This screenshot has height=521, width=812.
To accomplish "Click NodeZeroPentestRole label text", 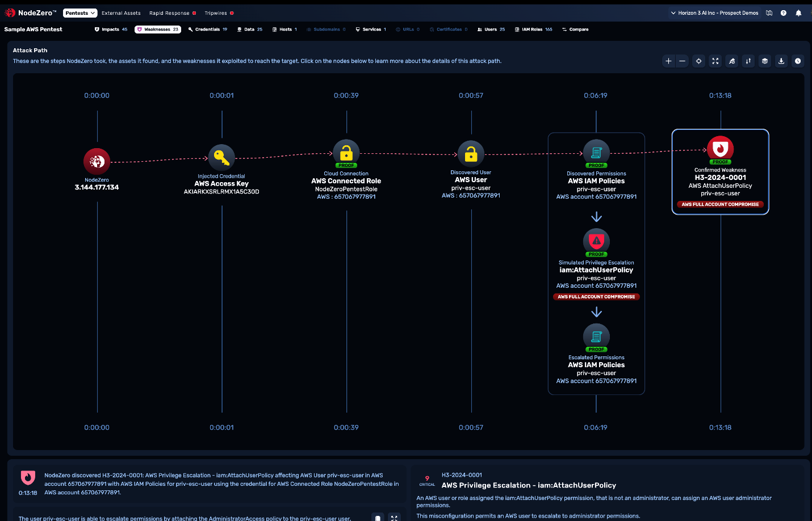I will pos(346,190).
